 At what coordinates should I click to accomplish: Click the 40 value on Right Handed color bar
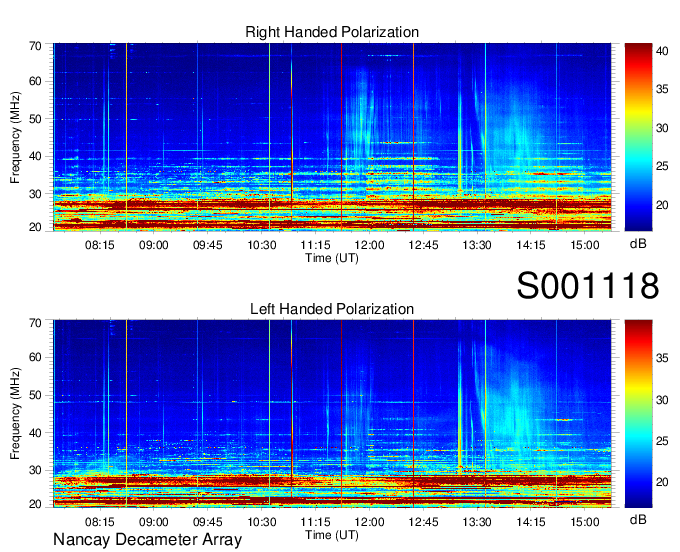click(662, 51)
